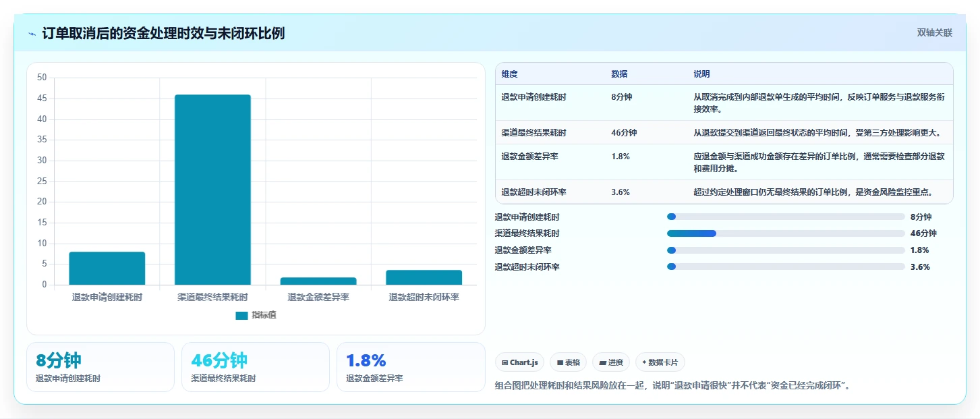This screenshot has width=980, height=419.
Task: Click the 3.6% value beside the progress bar
Action: click(920, 267)
